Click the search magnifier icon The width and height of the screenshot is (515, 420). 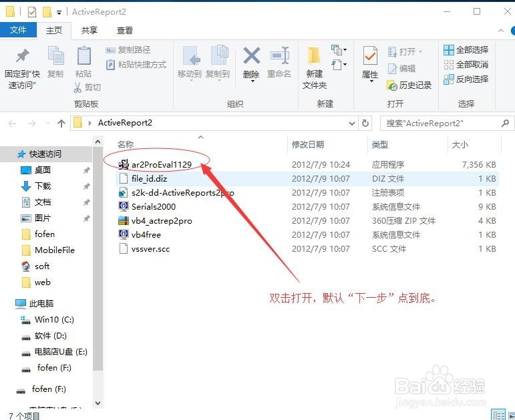505,123
